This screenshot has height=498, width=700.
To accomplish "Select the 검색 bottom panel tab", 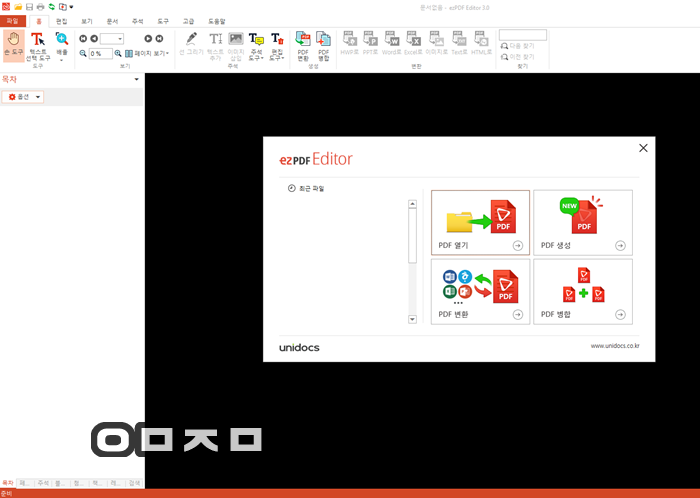I will (134, 483).
